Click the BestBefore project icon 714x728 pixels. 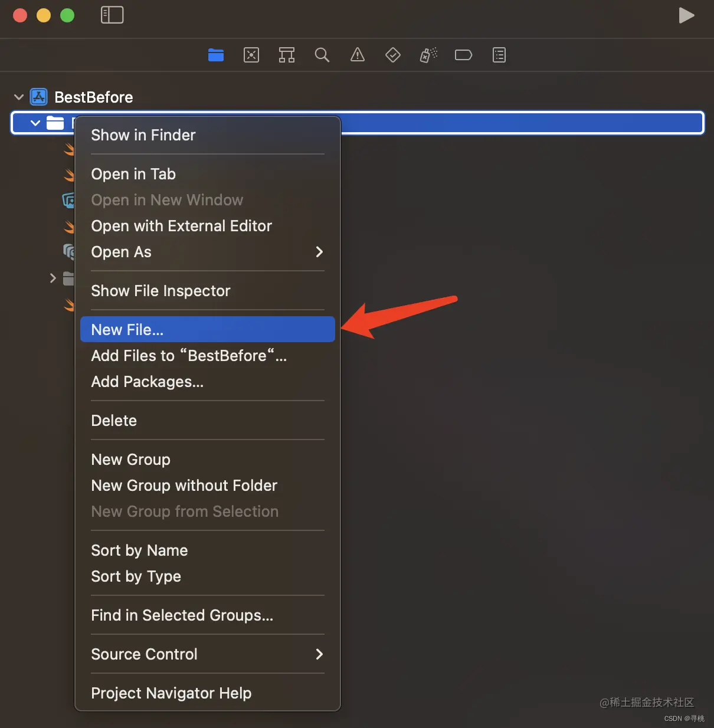(x=39, y=97)
